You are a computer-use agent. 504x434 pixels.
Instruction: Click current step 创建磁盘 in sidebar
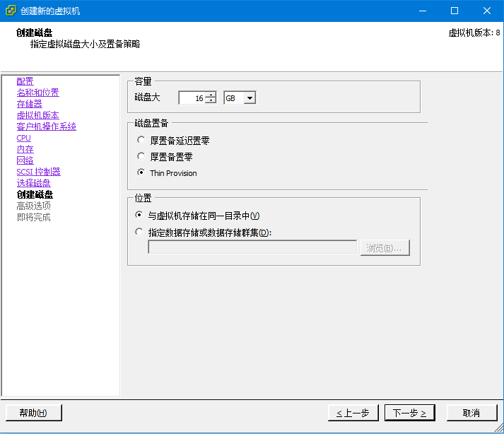click(x=35, y=194)
